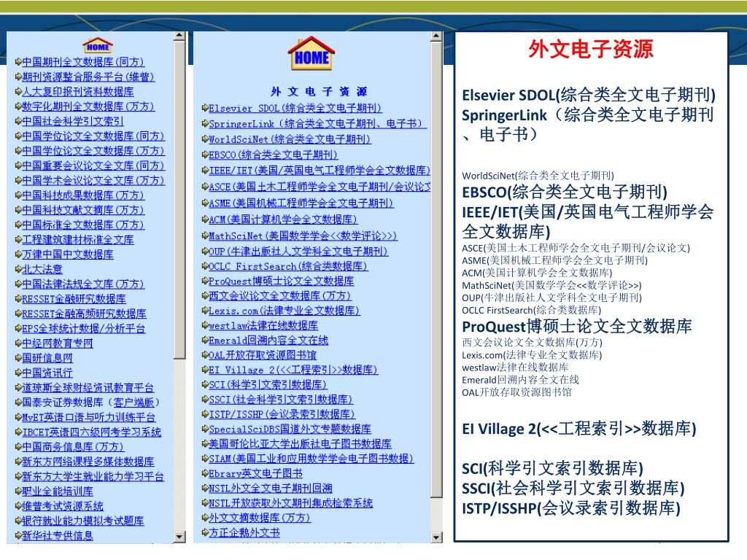Open EBSCO(综合类全文电子期刊) link

pos(274,155)
